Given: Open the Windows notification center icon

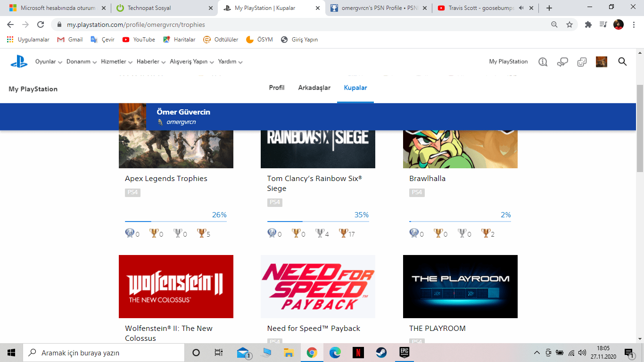Looking at the screenshot, I should point(629,353).
